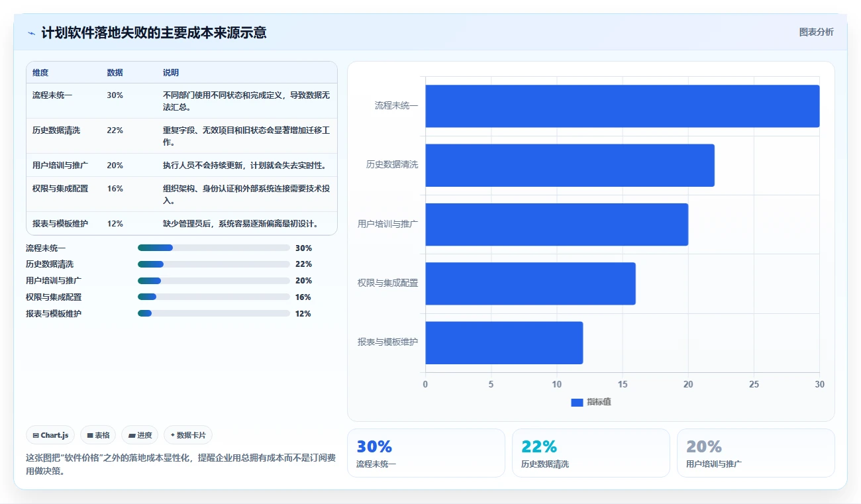
Task: Click the 权限与集成配置 progress bar
Action: click(214, 297)
